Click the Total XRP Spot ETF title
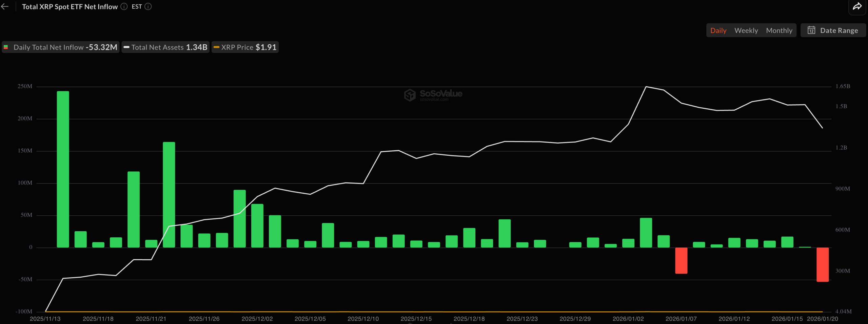This screenshot has height=324, width=868. tap(70, 6)
